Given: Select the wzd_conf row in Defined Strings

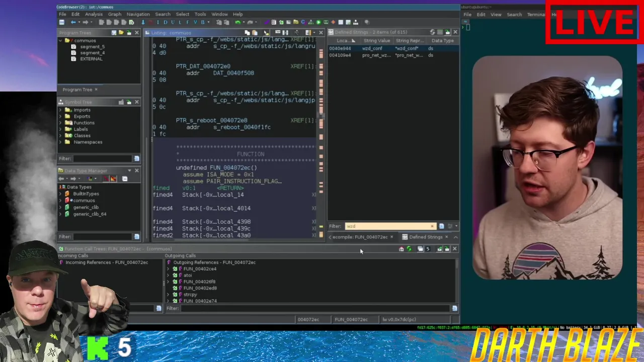Looking at the screenshot, I should [x=393, y=48].
